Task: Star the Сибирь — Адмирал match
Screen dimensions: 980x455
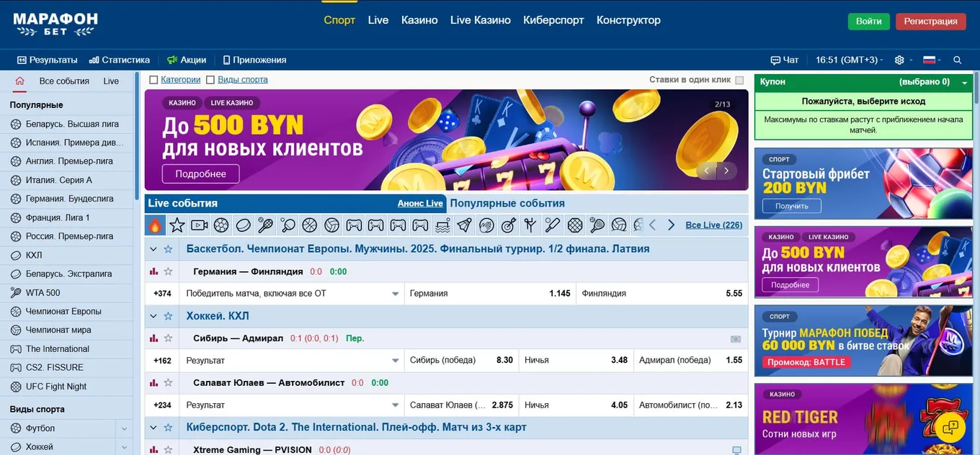Action: tap(168, 338)
